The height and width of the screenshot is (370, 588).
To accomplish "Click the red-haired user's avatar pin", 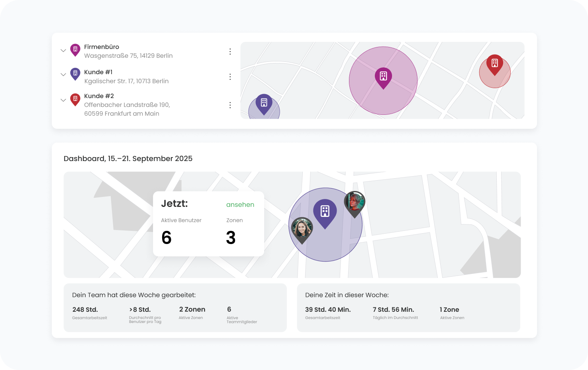I will click(355, 203).
